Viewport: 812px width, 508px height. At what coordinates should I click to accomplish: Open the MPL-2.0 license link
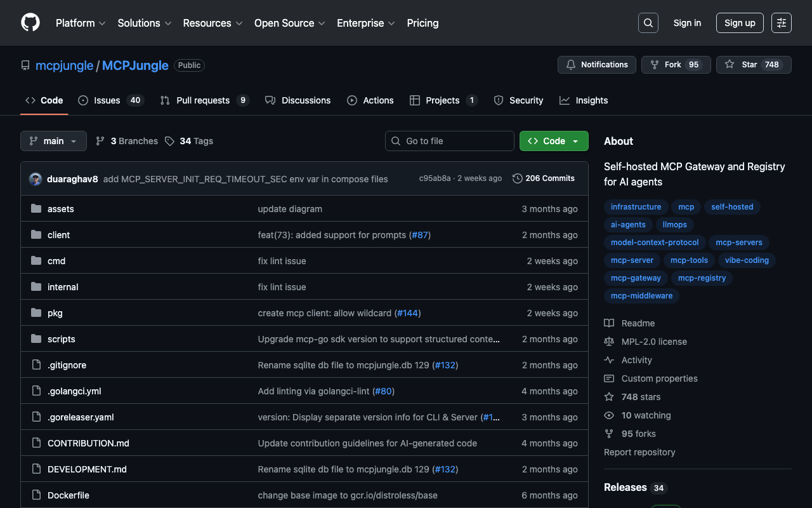pyautogui.click(x=653, y=342)
